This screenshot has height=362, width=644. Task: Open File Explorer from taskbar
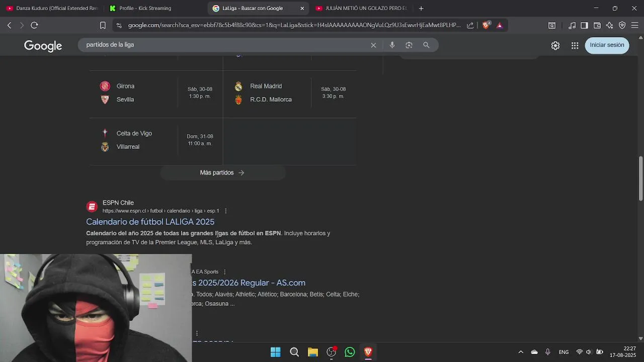(313, 352)
